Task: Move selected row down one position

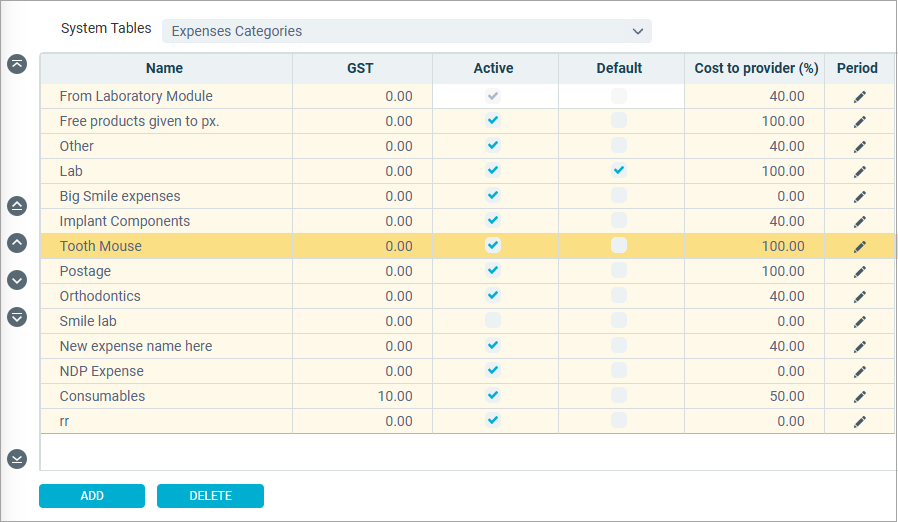Action: point(17,280)
